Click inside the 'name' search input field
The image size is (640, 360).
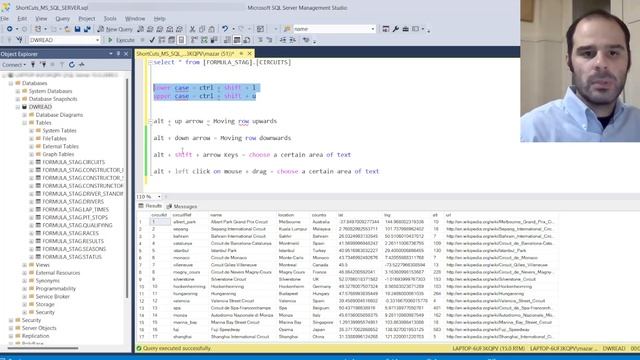point(331,29)
